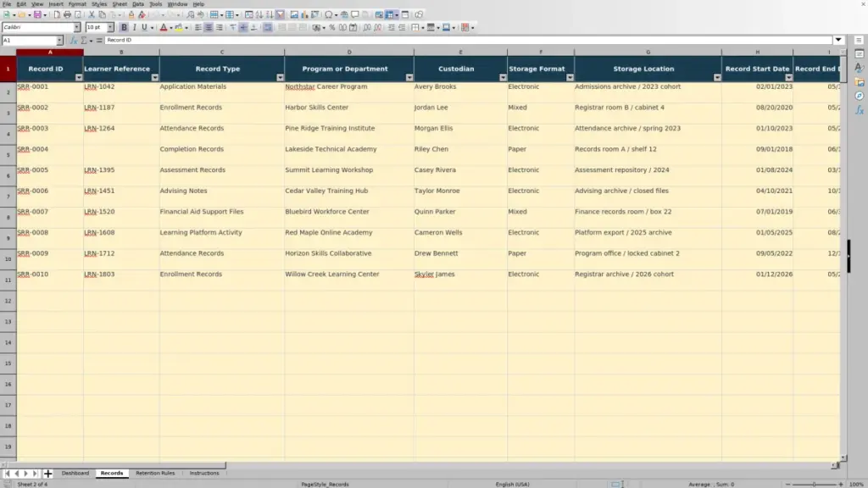Go to the first sheet arrow
The image size is (868, 488).
point(7,474)
